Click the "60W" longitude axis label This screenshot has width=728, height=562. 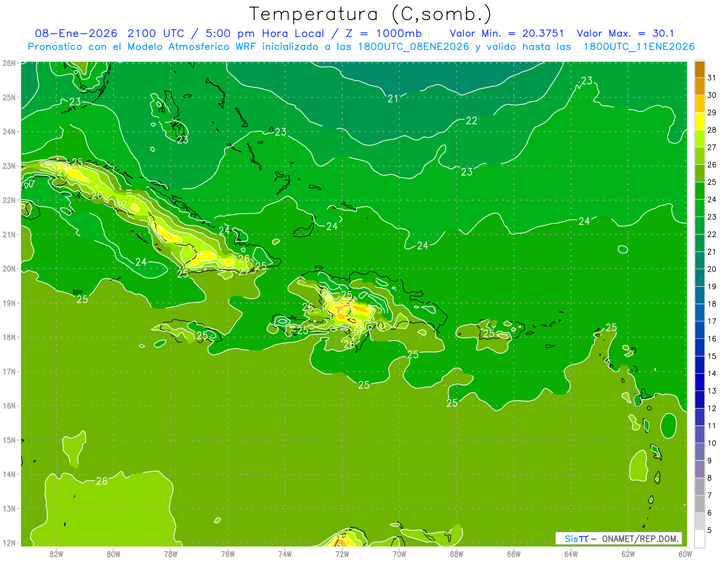pos(685,554)
